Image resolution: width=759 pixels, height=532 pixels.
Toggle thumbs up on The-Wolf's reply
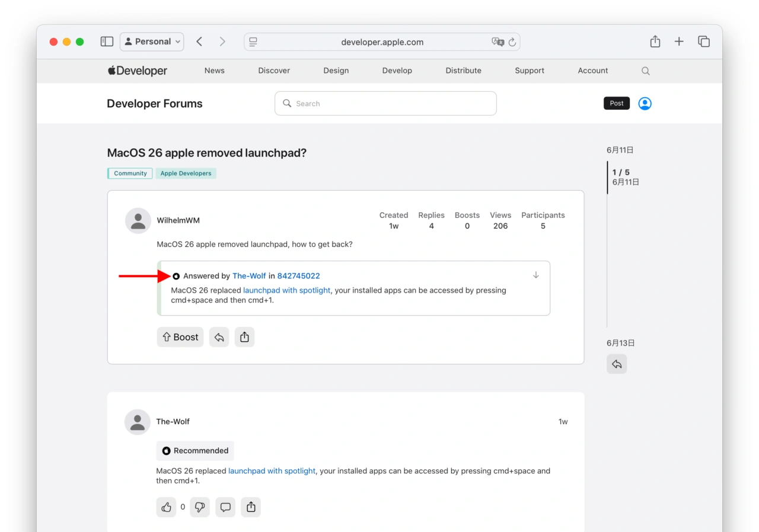click(166, 507)
